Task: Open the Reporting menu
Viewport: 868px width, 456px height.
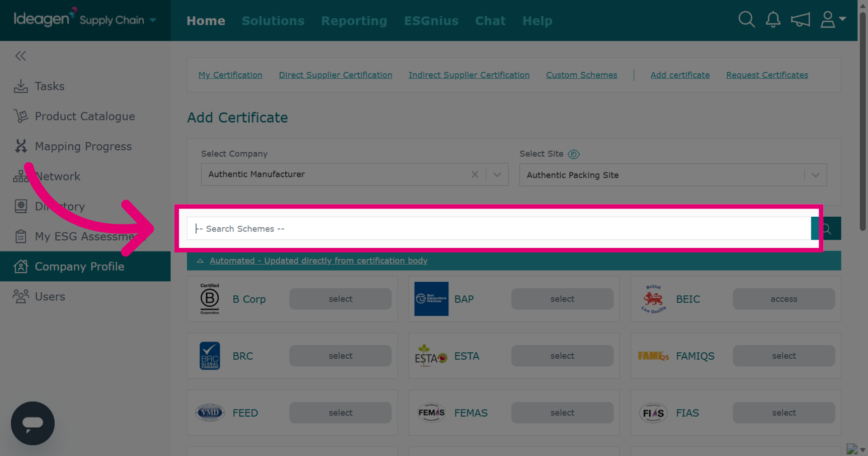Action: tap(354, 21)
